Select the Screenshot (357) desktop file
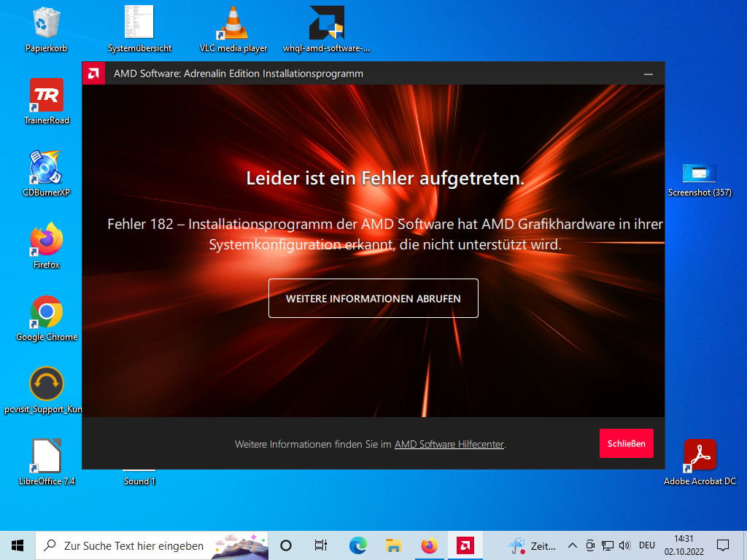Screen dimensions: 747x560 (700, 180)
